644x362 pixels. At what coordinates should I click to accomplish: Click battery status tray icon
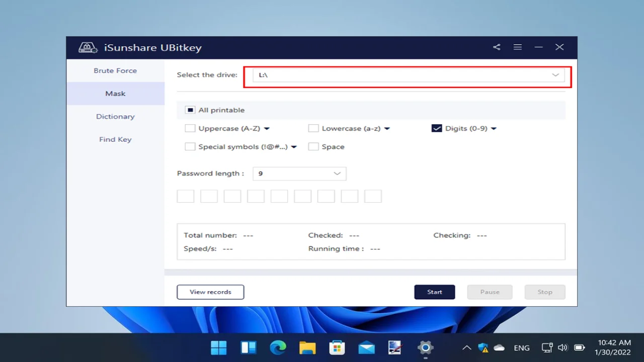579,347
